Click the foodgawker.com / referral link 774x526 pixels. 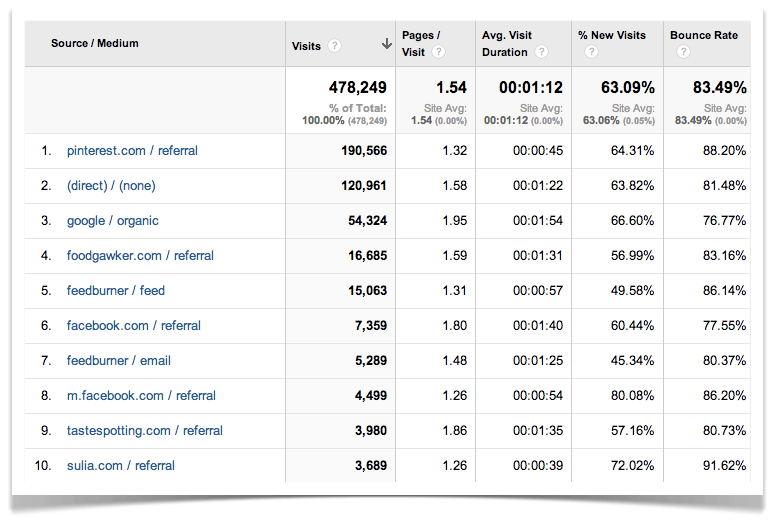point(140,256)
